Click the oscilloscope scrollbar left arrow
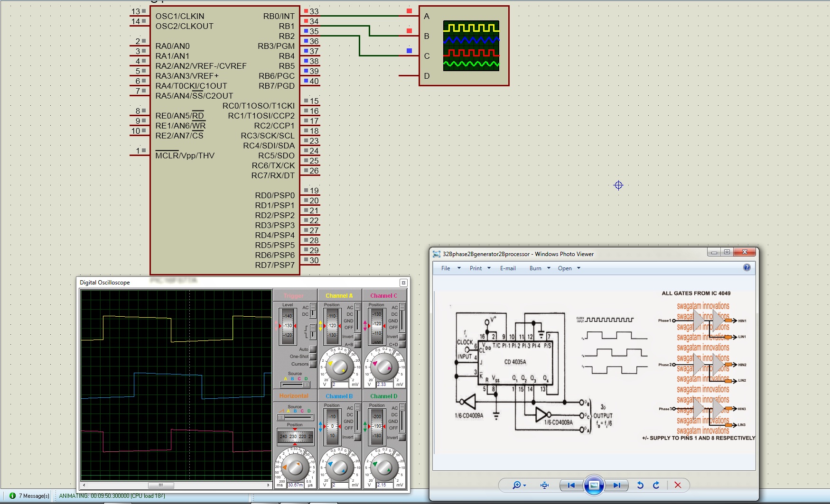This screenshot has height=504, width=830. click(x=84, y=486)
